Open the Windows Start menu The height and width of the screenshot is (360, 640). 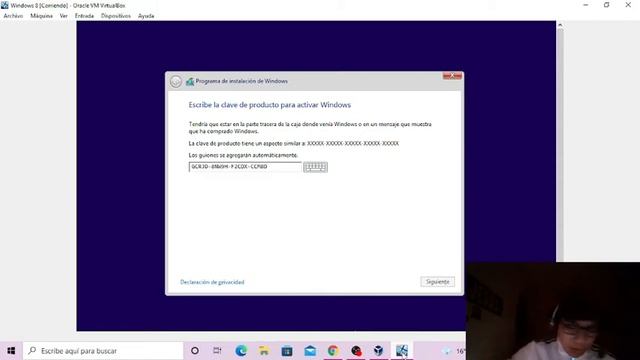pos(11,351)
